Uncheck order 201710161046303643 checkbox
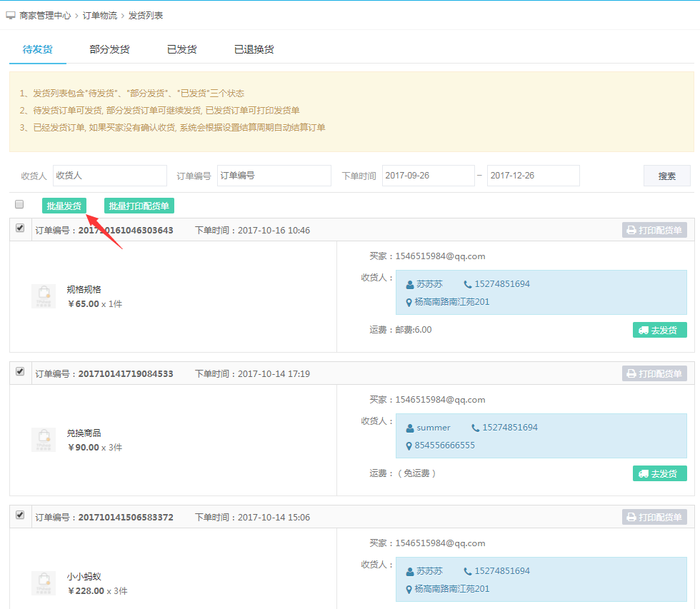700x609 pixels. tap(20, 228)
